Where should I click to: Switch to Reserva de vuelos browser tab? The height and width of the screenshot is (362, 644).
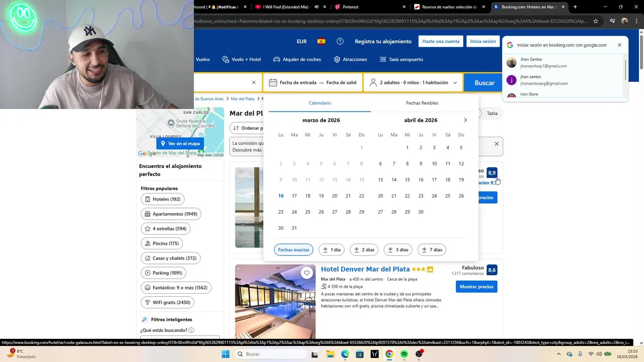(449, 7)
